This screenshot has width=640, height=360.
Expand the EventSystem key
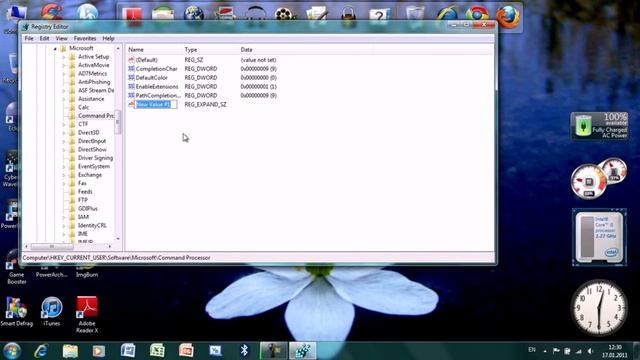point(64,167)
